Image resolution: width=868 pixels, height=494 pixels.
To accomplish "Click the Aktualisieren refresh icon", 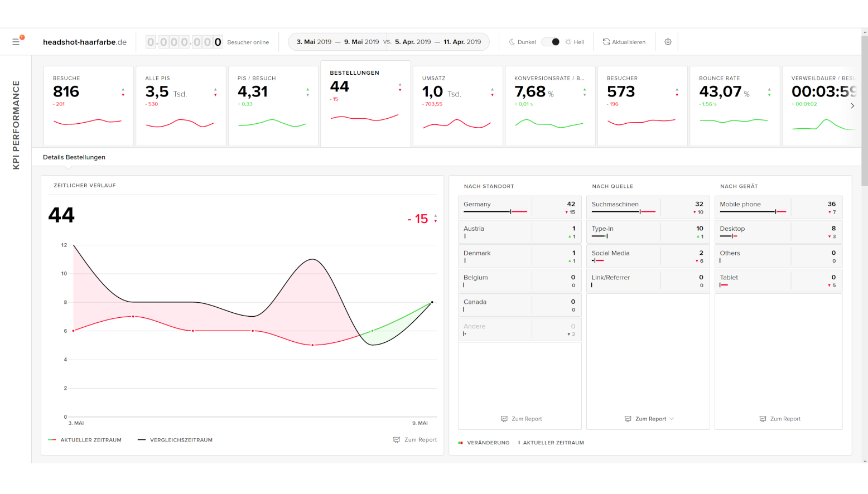I will pos(606,42).
